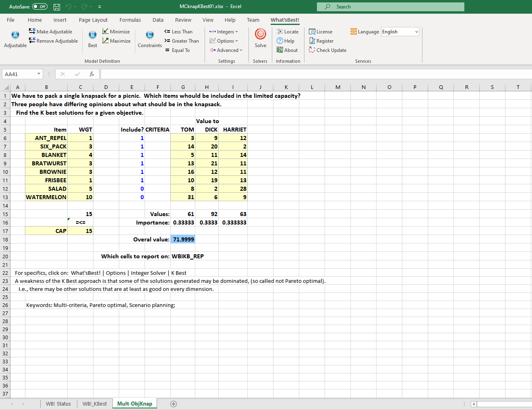
Task: Select the Maximize objective icon
Action: [106, 41]
